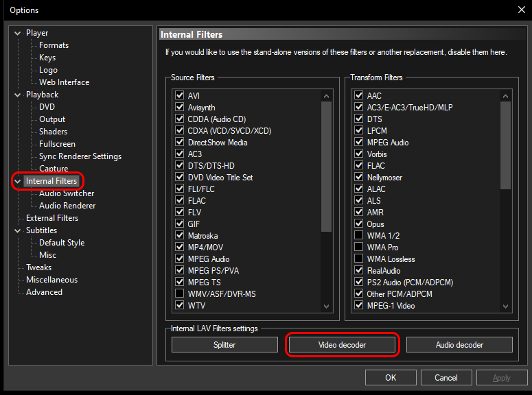Select the Logo settings page

[x=48, y=70]
